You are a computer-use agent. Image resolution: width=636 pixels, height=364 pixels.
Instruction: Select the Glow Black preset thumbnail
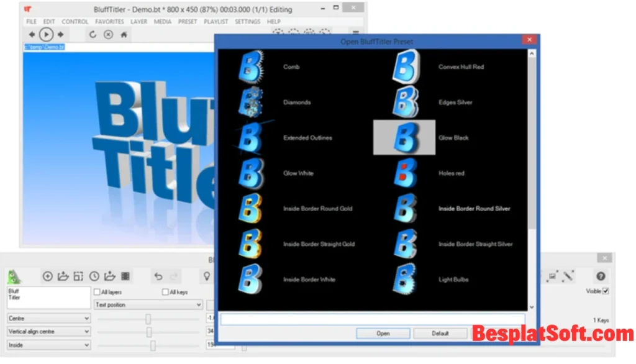(x=404, y=137)
